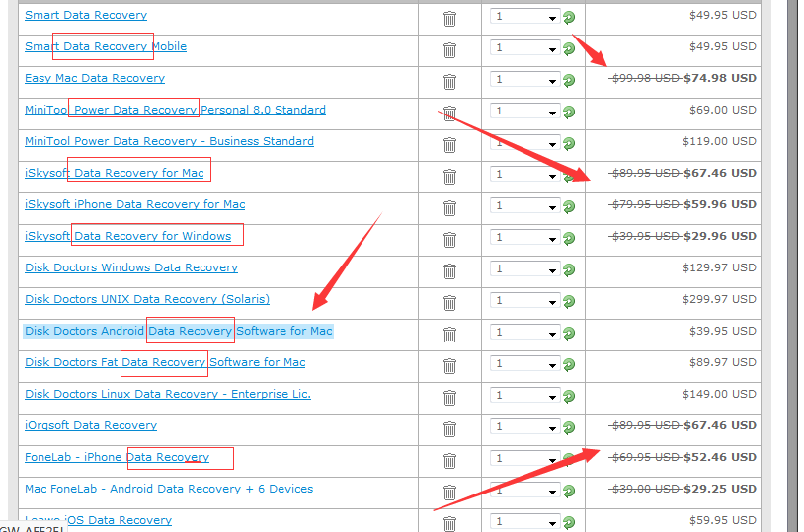Open quantity dropdown for Disk Doctors Linux
Screen dimensions: 804x532
coord(524,396)
